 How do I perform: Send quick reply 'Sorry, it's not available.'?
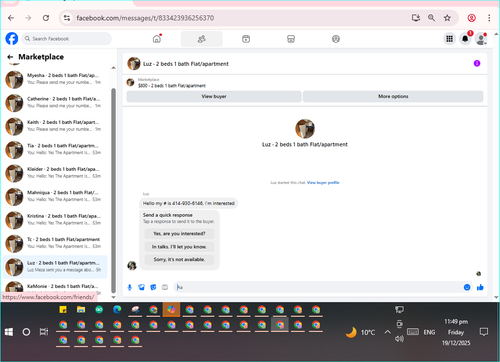tap(179, 259)
